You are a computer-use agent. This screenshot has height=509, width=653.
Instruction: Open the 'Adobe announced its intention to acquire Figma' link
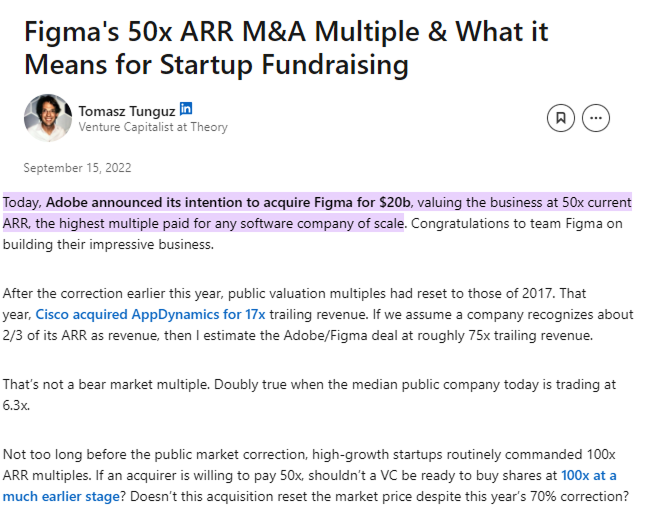pyautogui.click(x=229, y=203)
